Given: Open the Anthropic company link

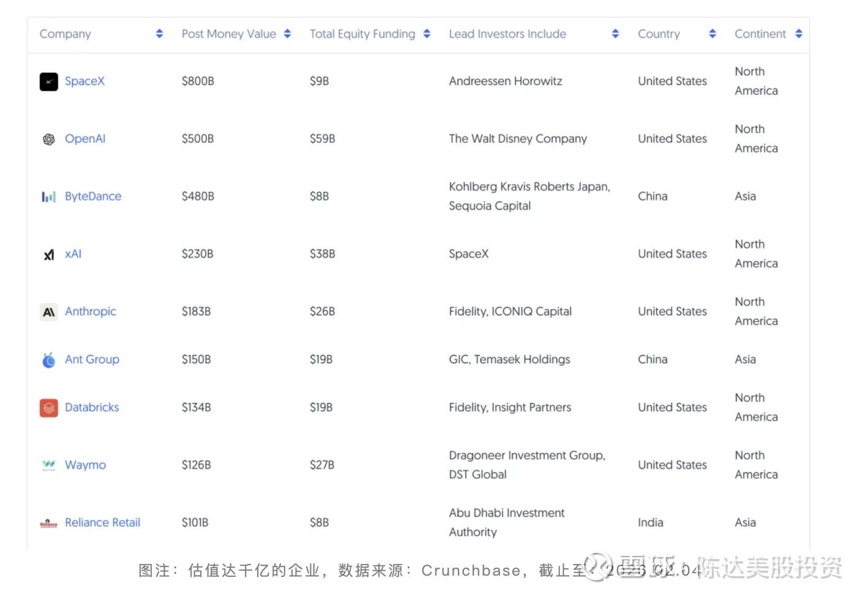Looking at the screenshot, I should click(x=91, y=311).
